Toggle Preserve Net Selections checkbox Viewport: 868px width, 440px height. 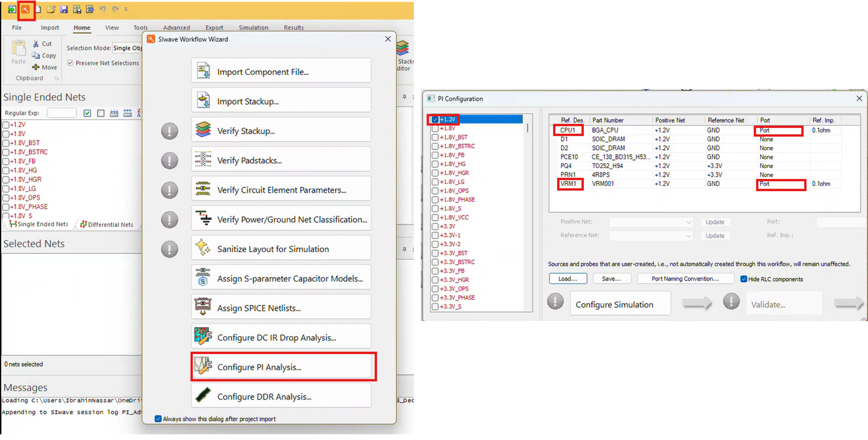coord(70,63)
